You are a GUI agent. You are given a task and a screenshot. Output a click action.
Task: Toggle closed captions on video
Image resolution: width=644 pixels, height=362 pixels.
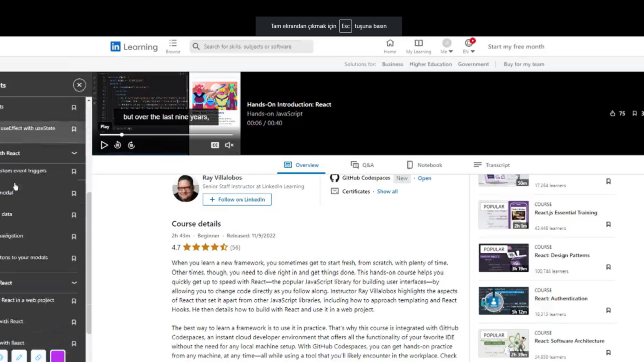coord(215,145)
